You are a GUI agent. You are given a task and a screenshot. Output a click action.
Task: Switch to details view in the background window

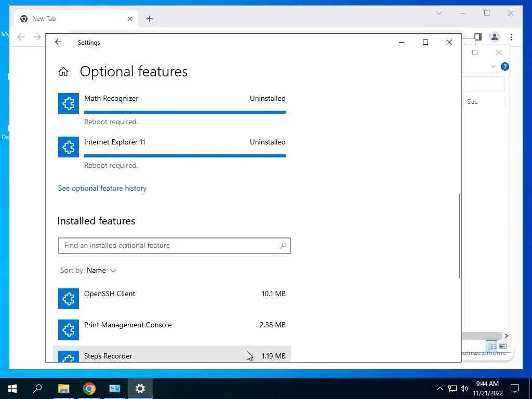(491, 345)
